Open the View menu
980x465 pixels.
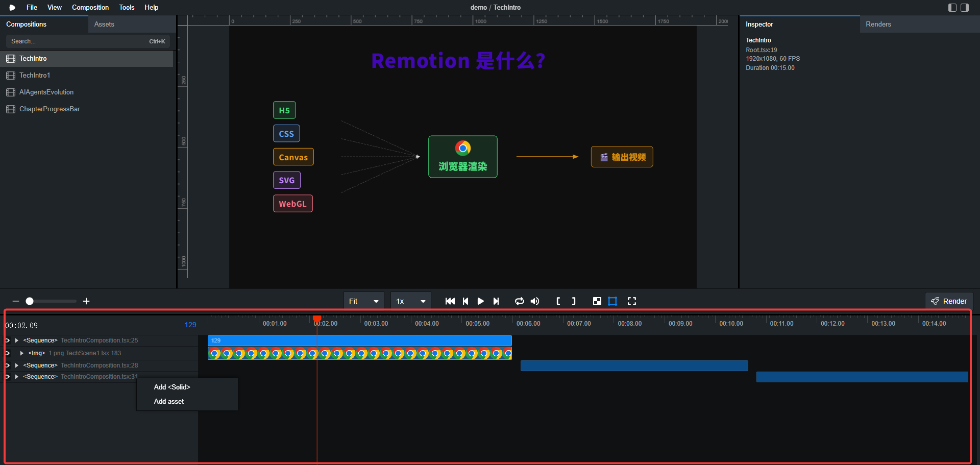[55, 8]
